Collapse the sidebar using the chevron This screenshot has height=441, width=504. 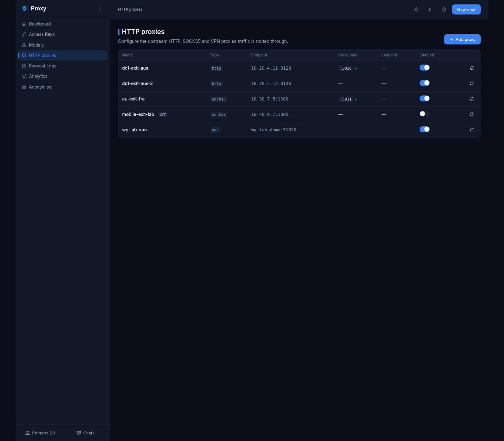point(100,9)
